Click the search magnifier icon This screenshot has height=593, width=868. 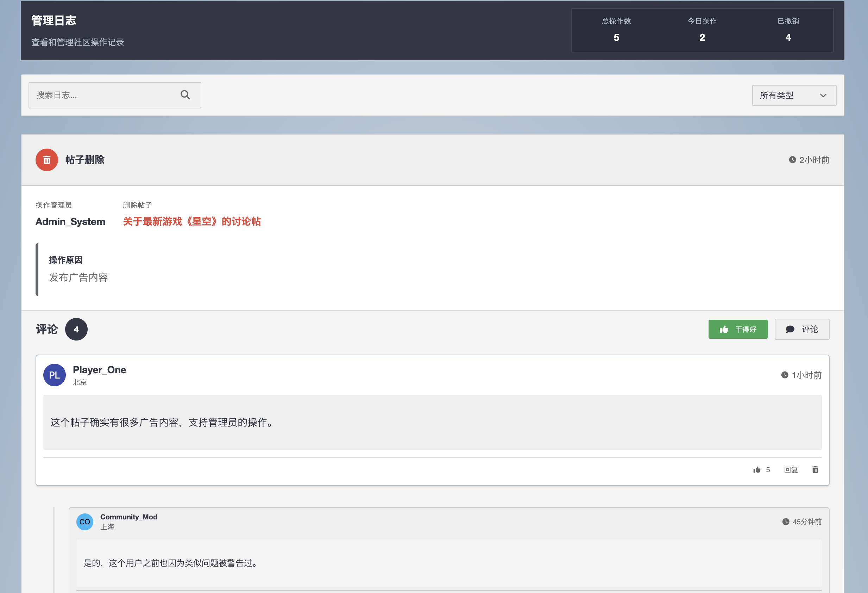click(x=185, y=95)
